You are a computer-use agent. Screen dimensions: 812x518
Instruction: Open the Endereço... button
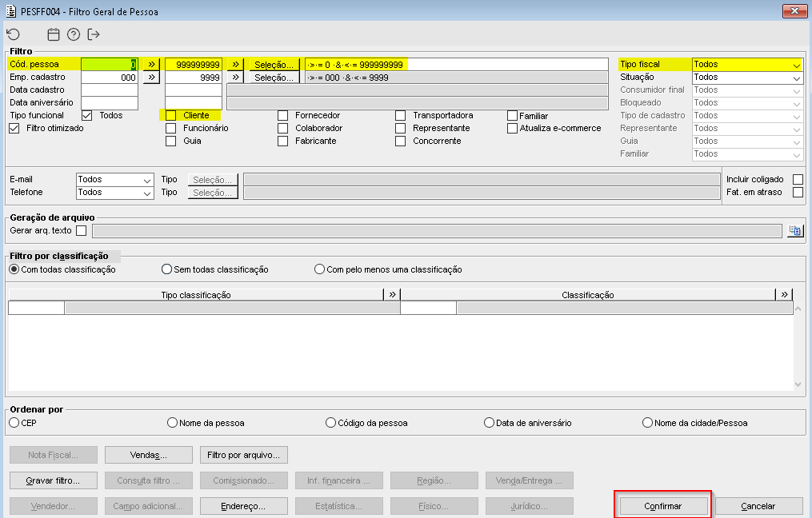[244, 505]
